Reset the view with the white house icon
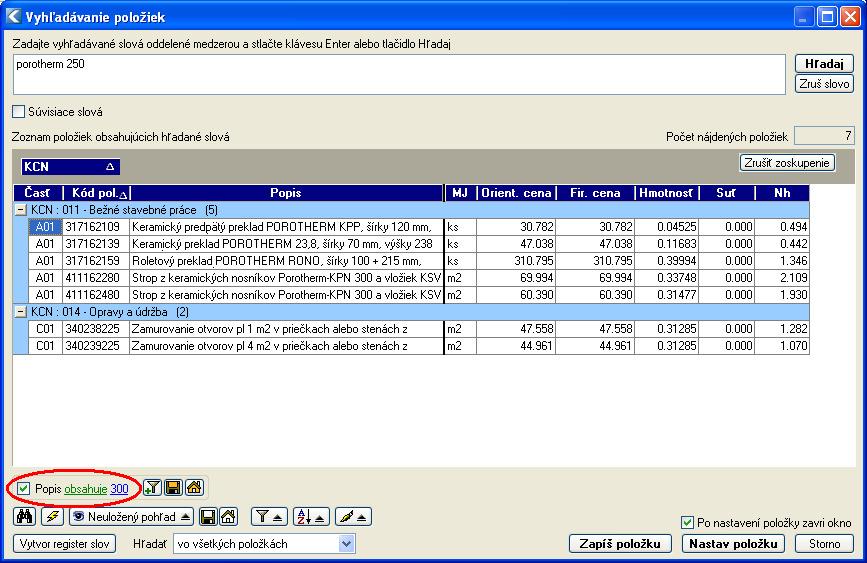 tap(228, 517)
